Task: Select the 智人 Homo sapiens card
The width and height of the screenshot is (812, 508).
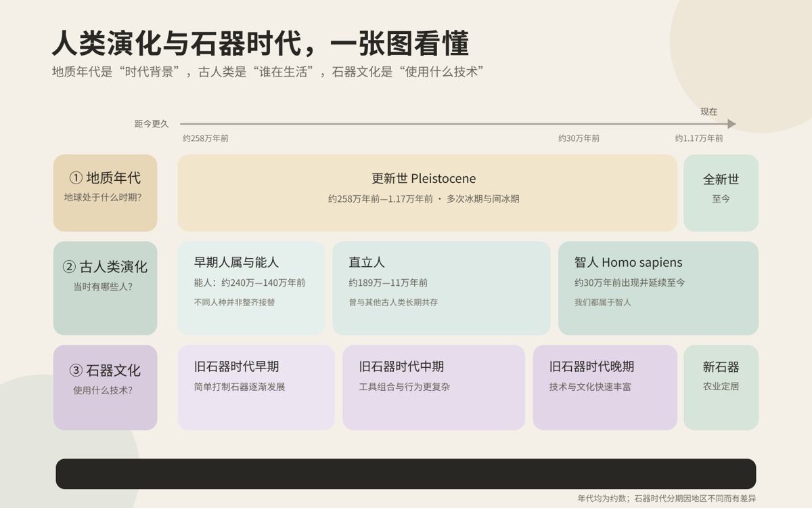Action: [x=658, y=288]
